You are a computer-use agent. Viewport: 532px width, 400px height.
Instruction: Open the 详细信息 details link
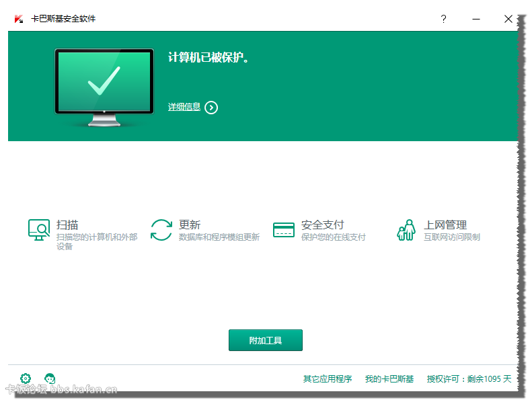click(184, 107)
